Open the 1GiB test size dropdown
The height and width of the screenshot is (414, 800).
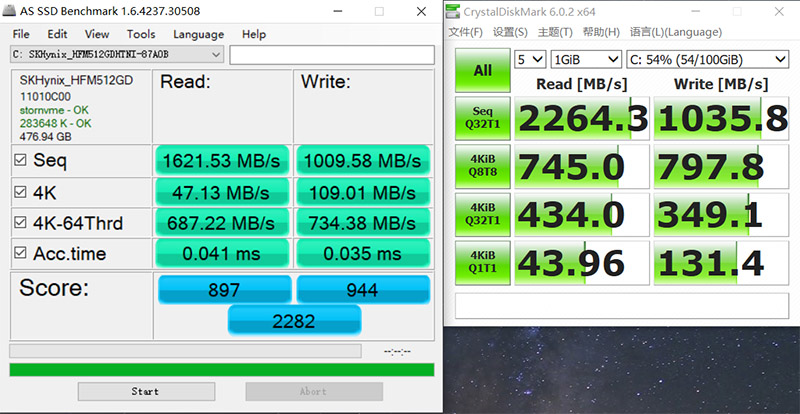coord(586,60)
